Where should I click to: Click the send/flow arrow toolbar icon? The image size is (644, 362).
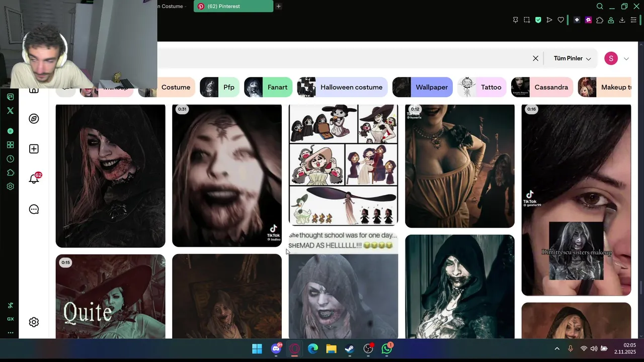point(549,20)
